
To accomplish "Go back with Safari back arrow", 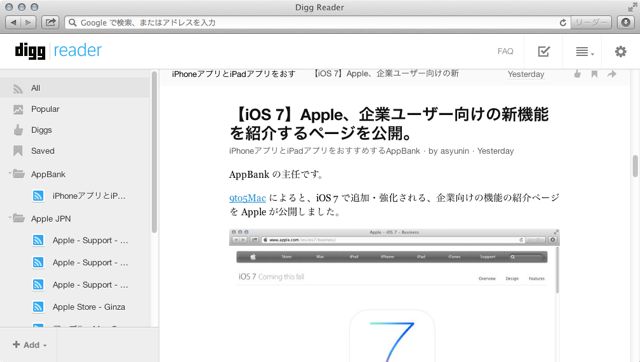I will pyautogui.click(x=13, y=22).
